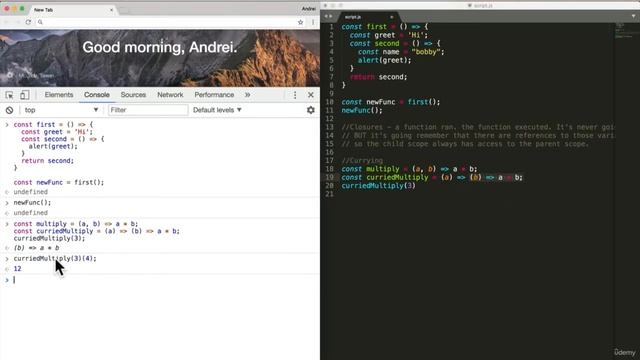Open the editor tab list dropdown arrow
This screenshot has height=360, width=640.
tap(633, 16)
